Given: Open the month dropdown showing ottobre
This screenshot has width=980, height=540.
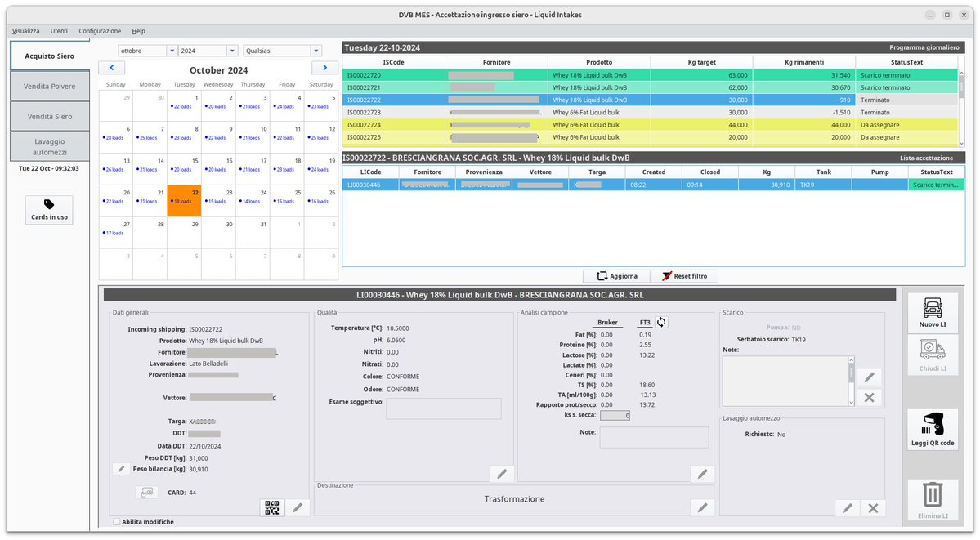Looking at the screenshot, I should [x=147, y=51].
